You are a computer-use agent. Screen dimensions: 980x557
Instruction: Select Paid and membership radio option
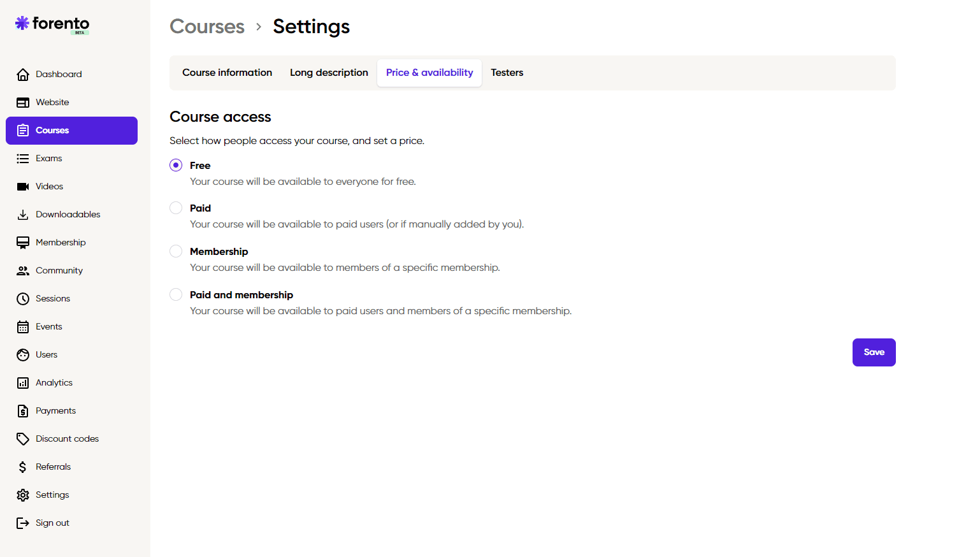click(176, 294)
